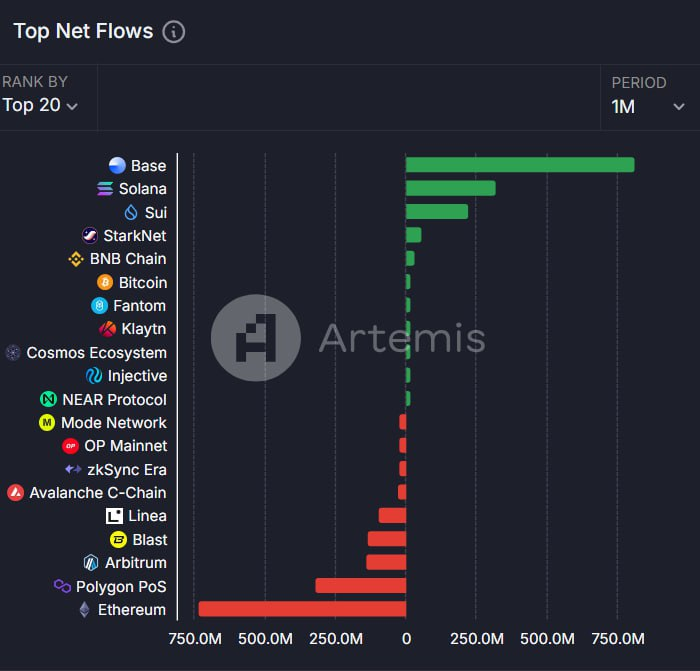Image resolution: width=700 pixels, height=671 pixels.
Task: Click the Sui label text
Action: point(156,213)
